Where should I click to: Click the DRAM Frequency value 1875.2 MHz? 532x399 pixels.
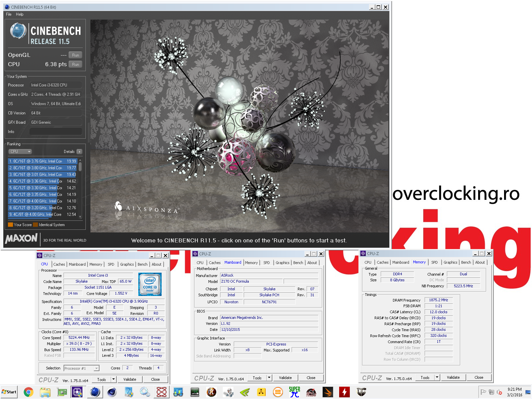(439, 300)
